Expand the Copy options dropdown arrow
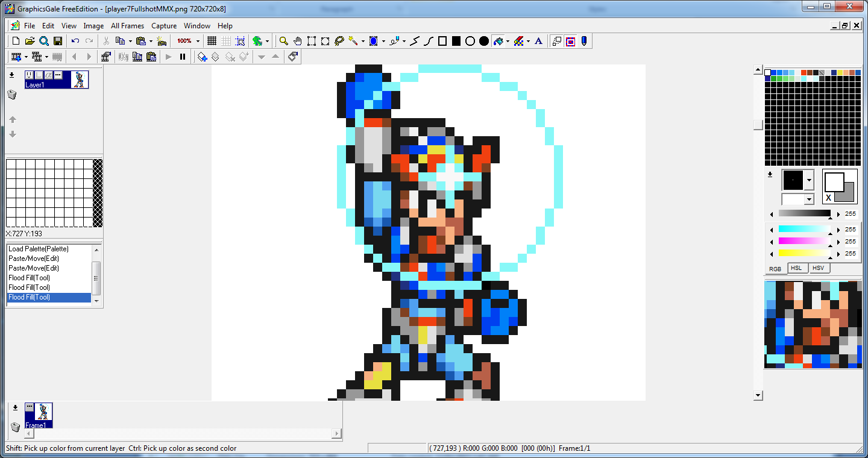This screenshot has height=458, width=868. pos(130,41)
